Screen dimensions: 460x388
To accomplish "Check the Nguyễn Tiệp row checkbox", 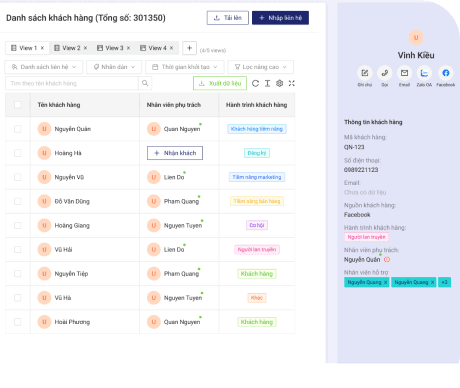I will [18, 274].
